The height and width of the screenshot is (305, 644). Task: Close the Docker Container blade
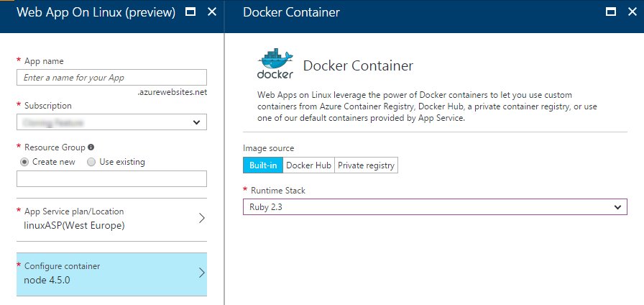click(x=632, y=12)
